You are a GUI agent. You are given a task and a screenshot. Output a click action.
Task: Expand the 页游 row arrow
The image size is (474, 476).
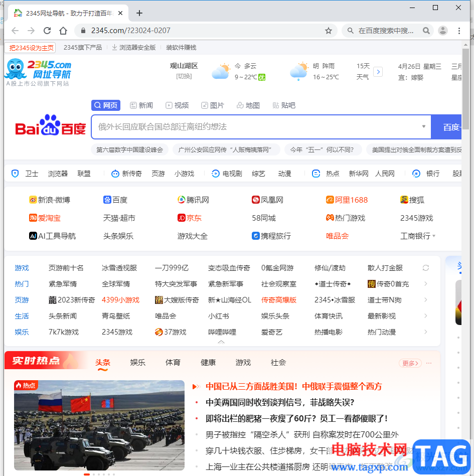[x=426, y=299]
